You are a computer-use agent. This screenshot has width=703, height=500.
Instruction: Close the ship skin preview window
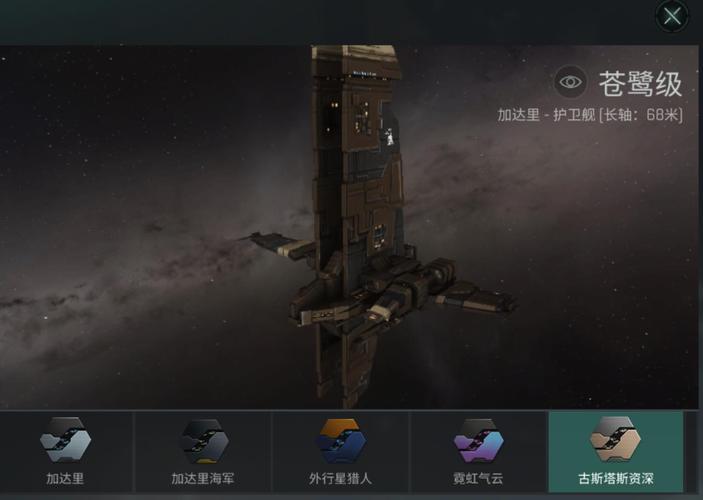(672, 17)
